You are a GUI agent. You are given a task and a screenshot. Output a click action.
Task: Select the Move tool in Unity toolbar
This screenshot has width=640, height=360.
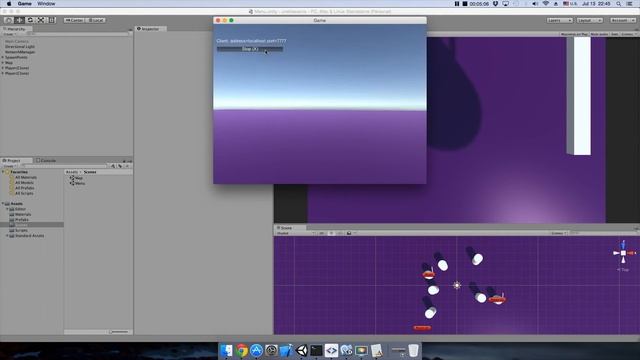(19, 20)
